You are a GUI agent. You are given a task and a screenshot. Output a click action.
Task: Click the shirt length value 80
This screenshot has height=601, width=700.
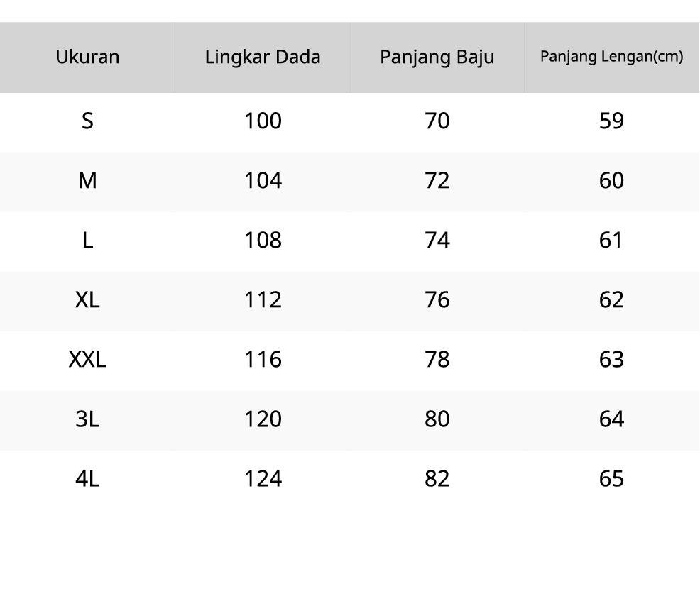437,419
